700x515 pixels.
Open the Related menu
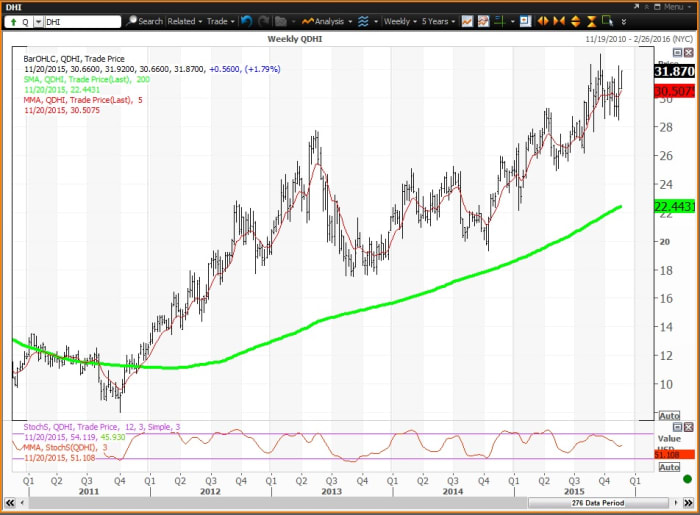click(184, 20)
